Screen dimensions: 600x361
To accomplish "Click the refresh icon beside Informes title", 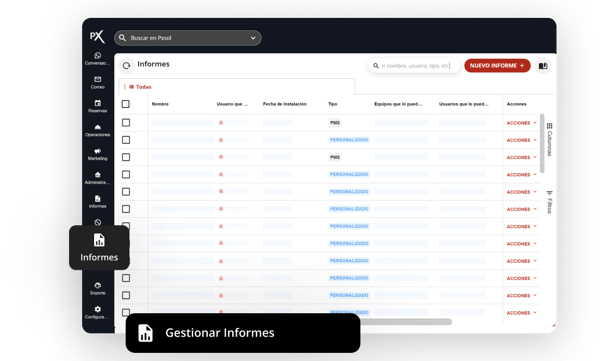I will 126,66.
